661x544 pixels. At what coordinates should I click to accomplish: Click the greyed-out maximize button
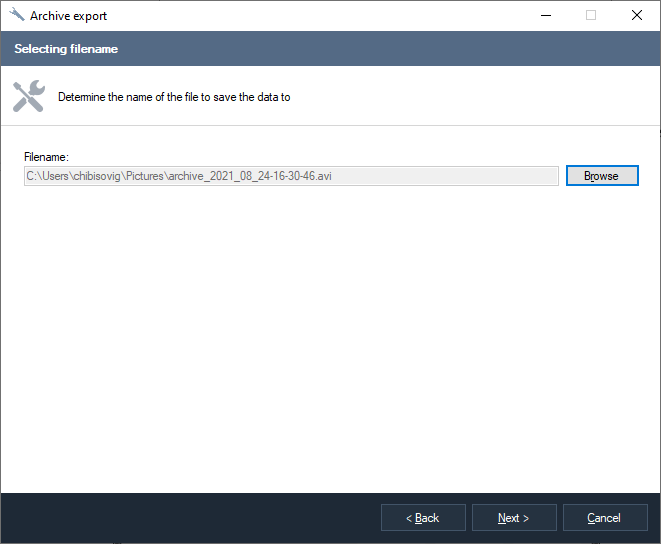pyautogui.click(x=591, y=16)
